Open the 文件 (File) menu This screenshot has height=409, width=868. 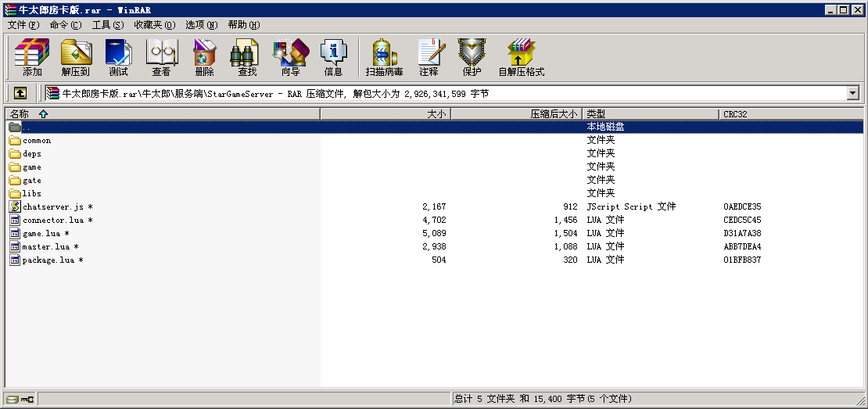pyautogui.click(x=23, y=25)
